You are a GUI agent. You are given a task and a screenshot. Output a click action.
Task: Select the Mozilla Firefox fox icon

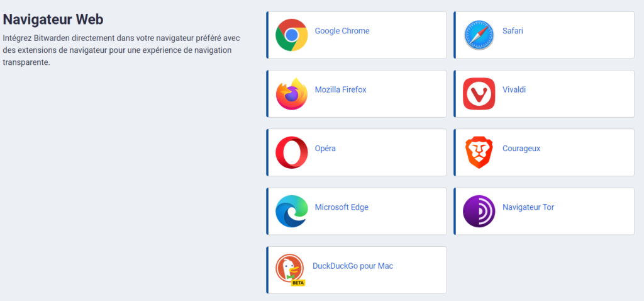pyautogui.click(x=291, y=94)
